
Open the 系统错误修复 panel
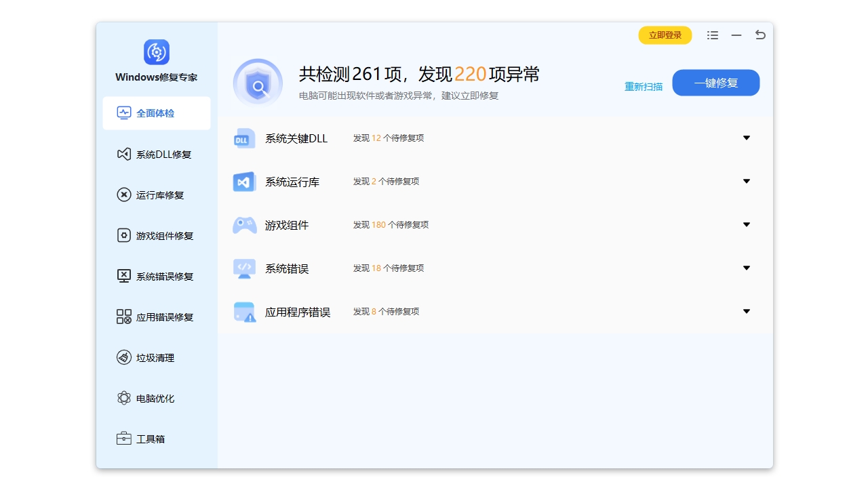point(157,276)
